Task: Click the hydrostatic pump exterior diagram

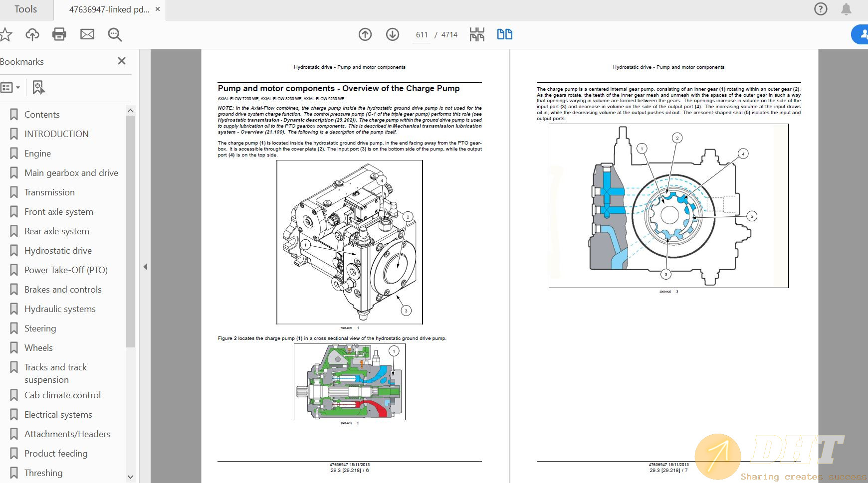Action: 350,242
